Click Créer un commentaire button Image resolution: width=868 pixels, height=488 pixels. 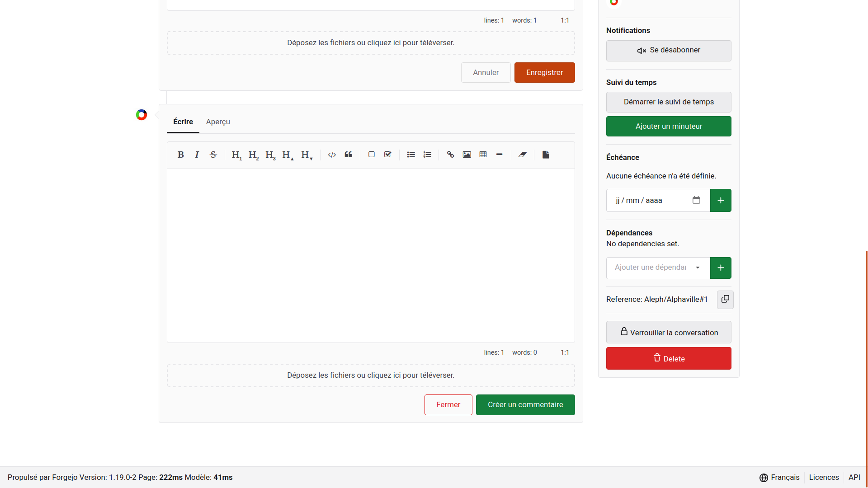(525, 405)
